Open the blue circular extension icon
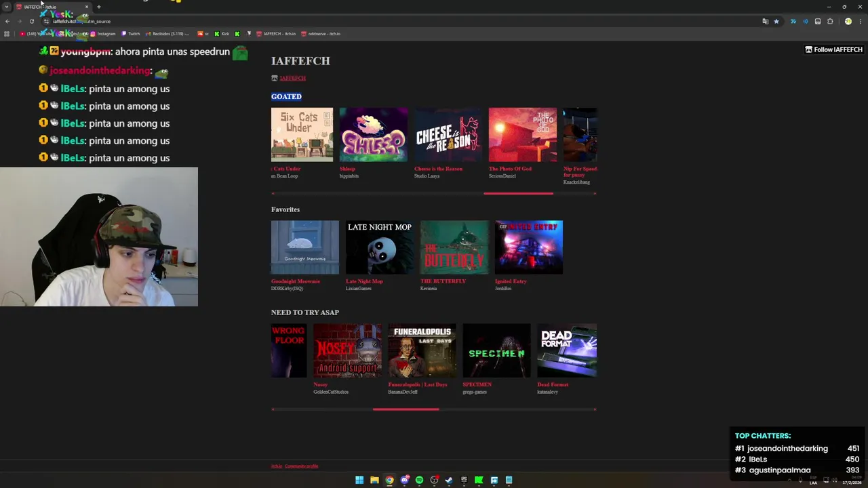This screenshot has width=868, height=488. pos(806,21)
